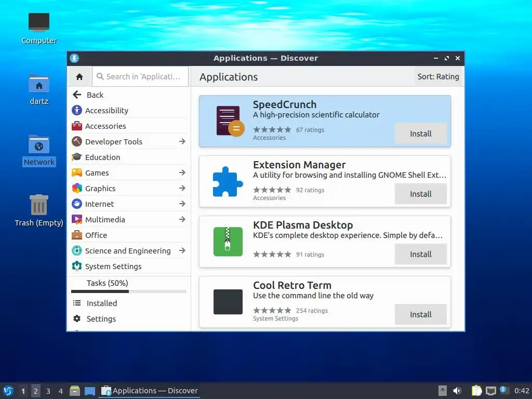Open the Settings page label
Screen dimensions: 532x399
click(x=101, y=319)
